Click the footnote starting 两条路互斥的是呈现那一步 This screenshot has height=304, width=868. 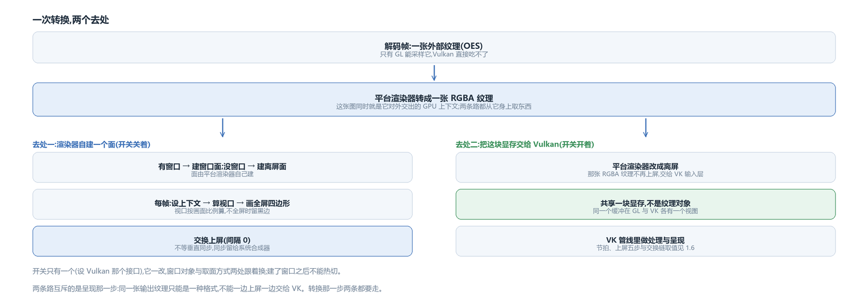click(209, 288)
